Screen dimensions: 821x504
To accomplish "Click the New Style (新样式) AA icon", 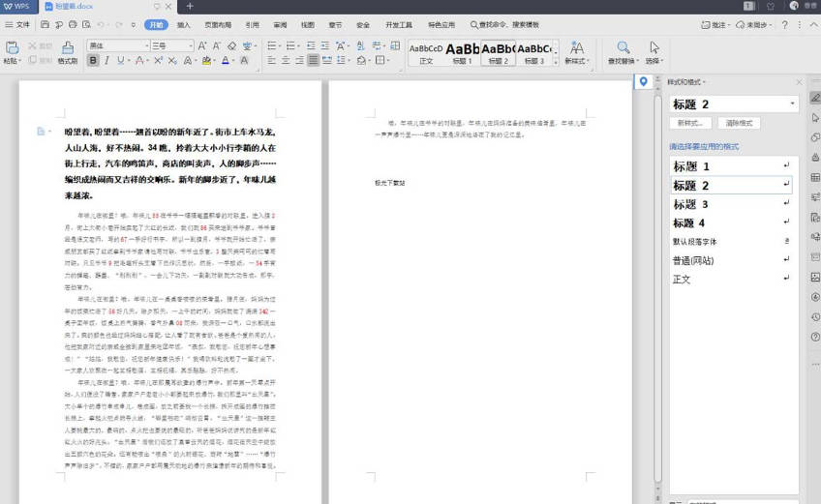I will [576, 48].
